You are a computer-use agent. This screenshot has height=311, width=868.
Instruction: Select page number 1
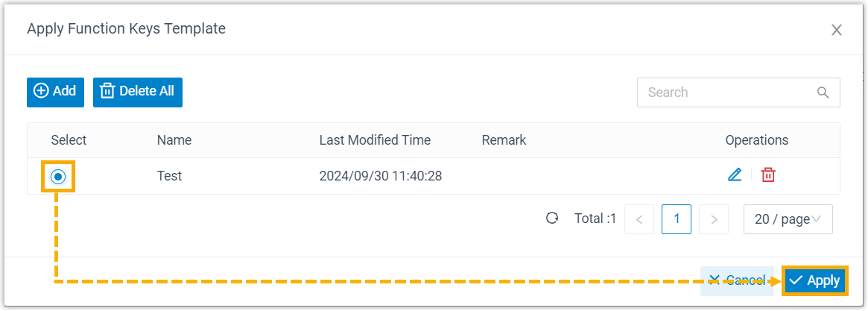click(677, 219)
